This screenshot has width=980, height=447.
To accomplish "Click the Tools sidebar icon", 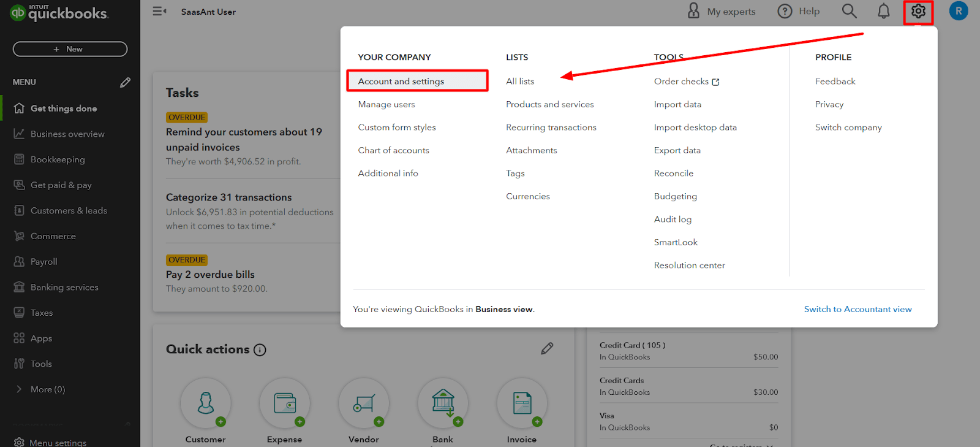I will coord(19,364).
